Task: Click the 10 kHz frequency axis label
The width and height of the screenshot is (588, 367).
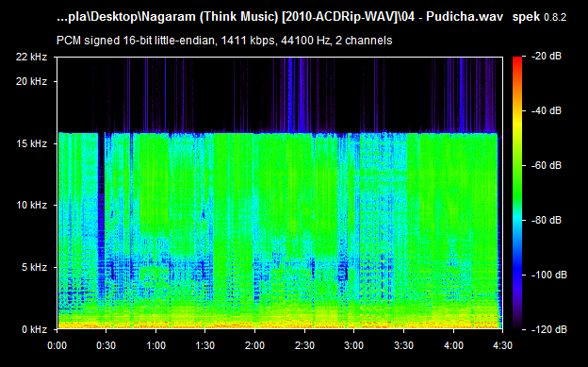Action: [x=31, y=205]
